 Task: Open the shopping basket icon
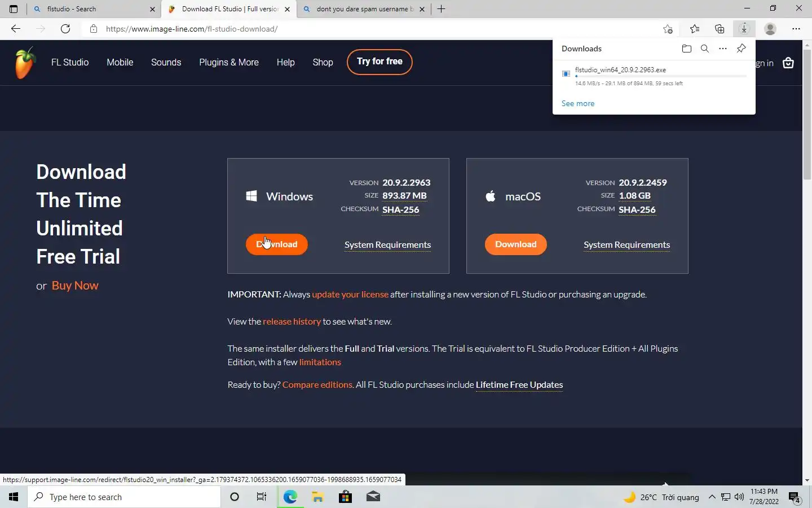click(x=788, y=63)
